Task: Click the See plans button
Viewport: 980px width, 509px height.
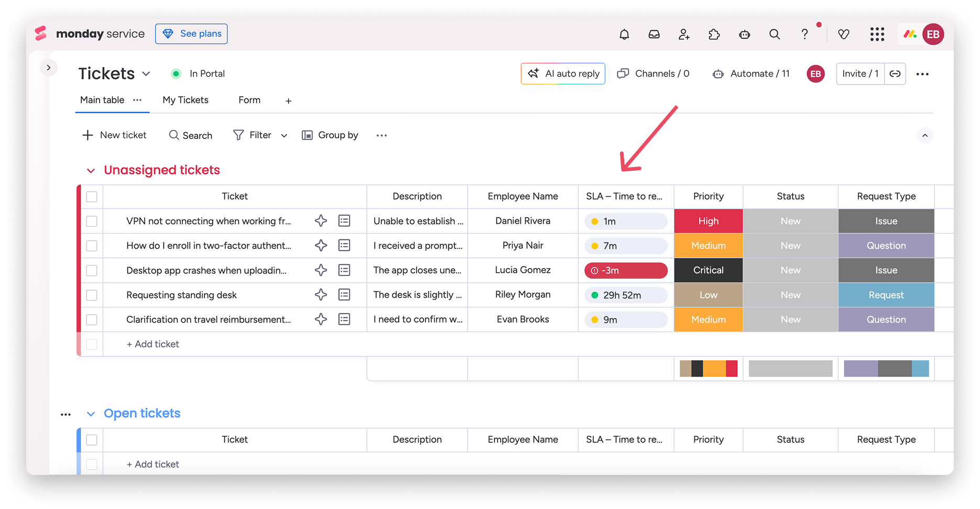Action: (191, 34)
